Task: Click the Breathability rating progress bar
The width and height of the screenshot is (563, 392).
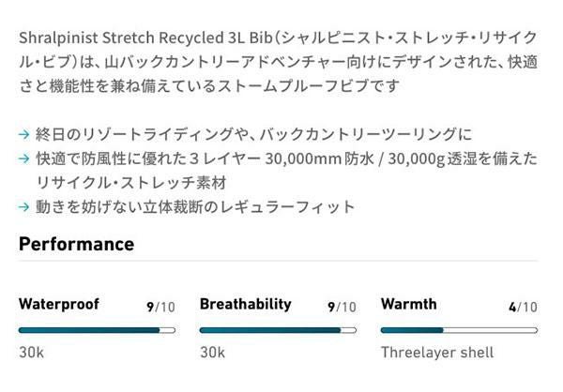Action: (x=278, y=330)
